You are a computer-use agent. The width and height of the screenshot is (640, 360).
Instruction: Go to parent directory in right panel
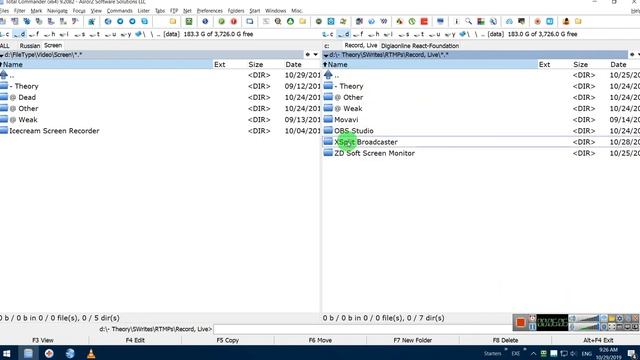point(331,75)
